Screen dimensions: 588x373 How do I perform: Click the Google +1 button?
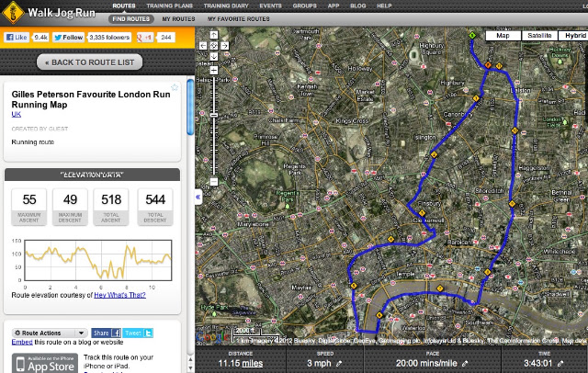click(145, 37)
